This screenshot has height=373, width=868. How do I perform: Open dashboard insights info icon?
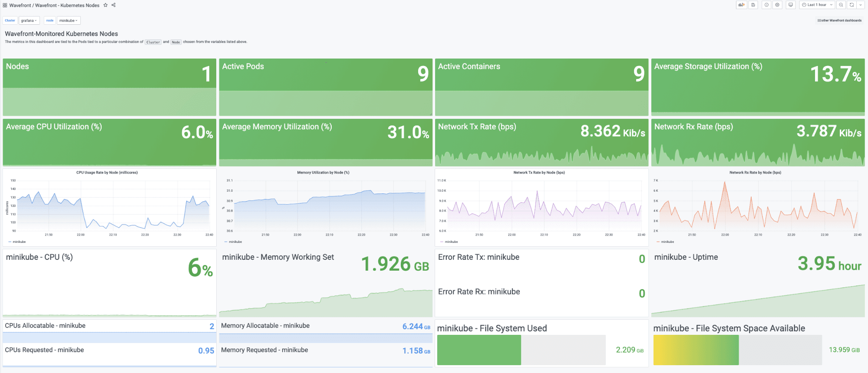766,5
